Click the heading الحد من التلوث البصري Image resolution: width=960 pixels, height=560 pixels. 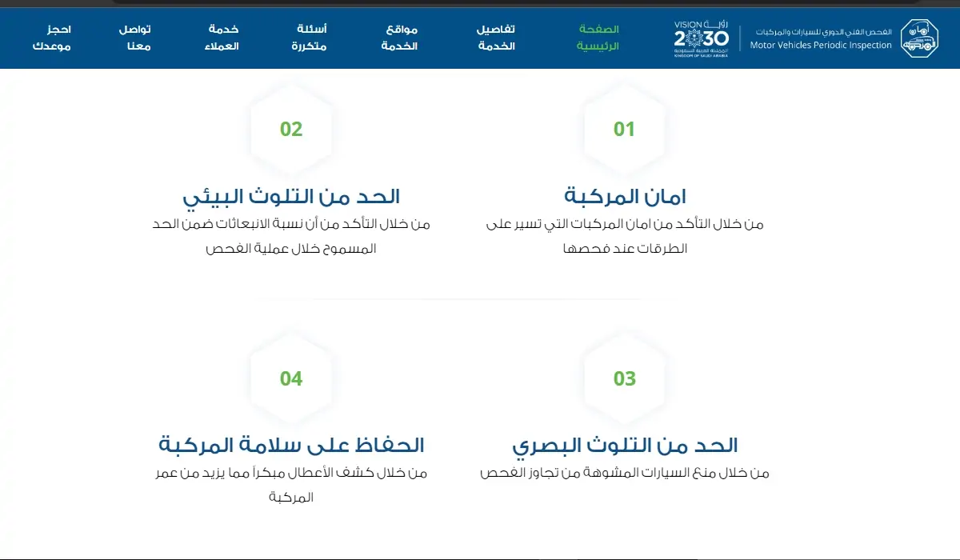tap(625, 445)
